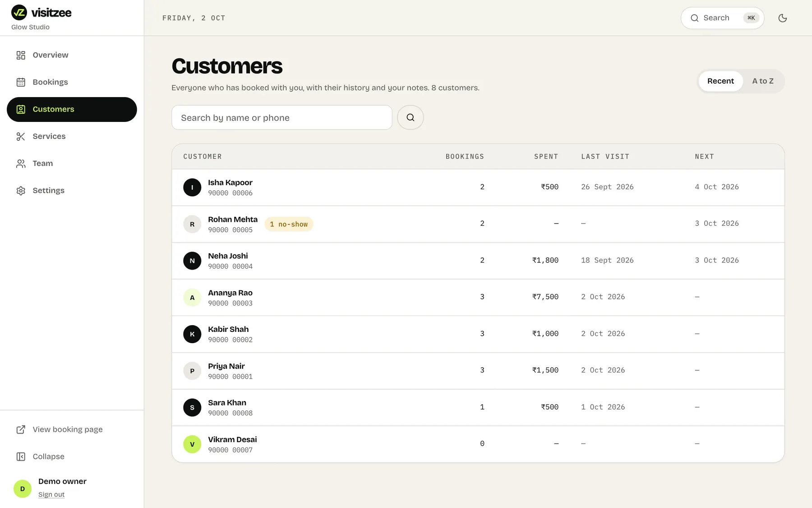Screen dimensions: 812x508
Task: Navigate to Services
Action: [72, 136]
